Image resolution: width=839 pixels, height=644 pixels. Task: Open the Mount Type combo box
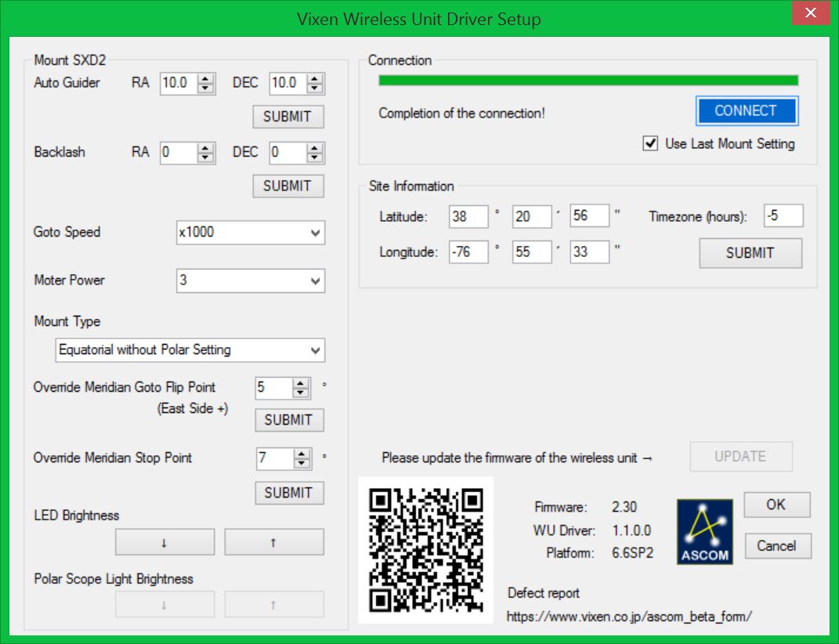[190, 350]
